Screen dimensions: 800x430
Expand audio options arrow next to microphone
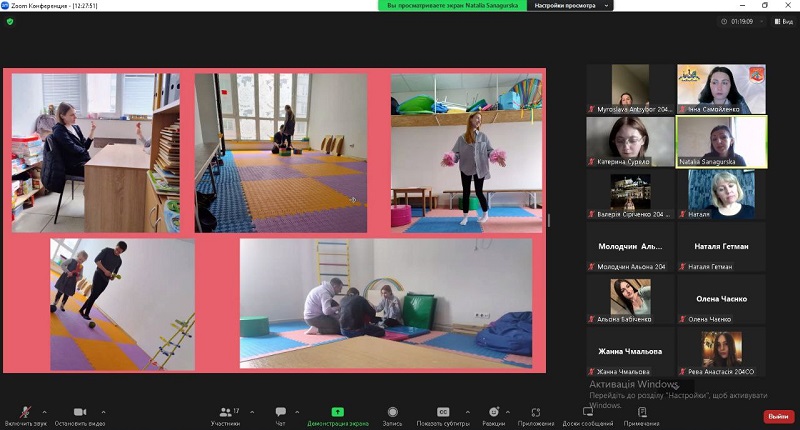point(48,411)
